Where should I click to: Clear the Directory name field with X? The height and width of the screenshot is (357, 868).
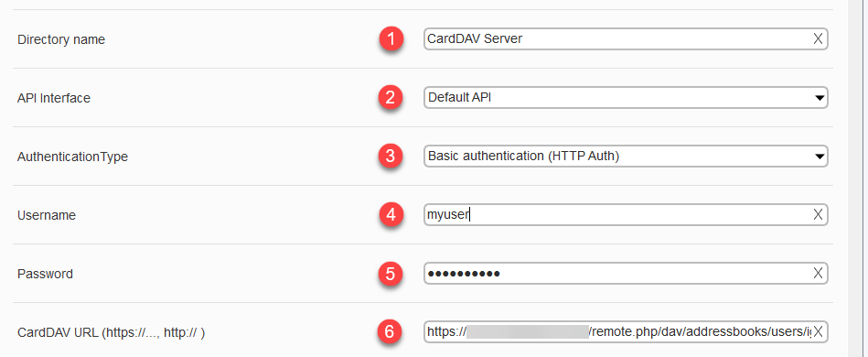coord(818,38)
